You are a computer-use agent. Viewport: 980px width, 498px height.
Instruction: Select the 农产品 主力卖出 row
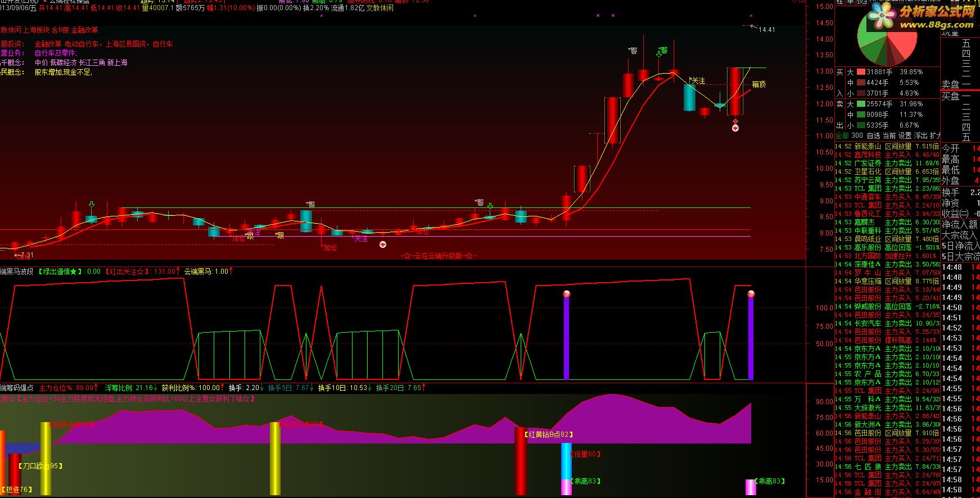(887, 374)
